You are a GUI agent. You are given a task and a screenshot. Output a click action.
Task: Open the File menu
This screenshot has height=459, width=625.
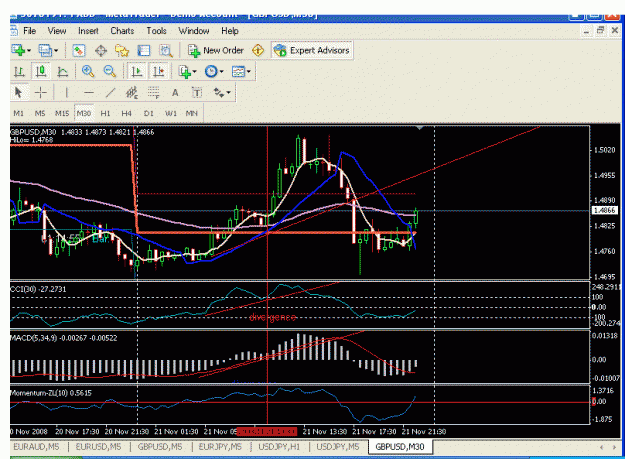[29, 31]
